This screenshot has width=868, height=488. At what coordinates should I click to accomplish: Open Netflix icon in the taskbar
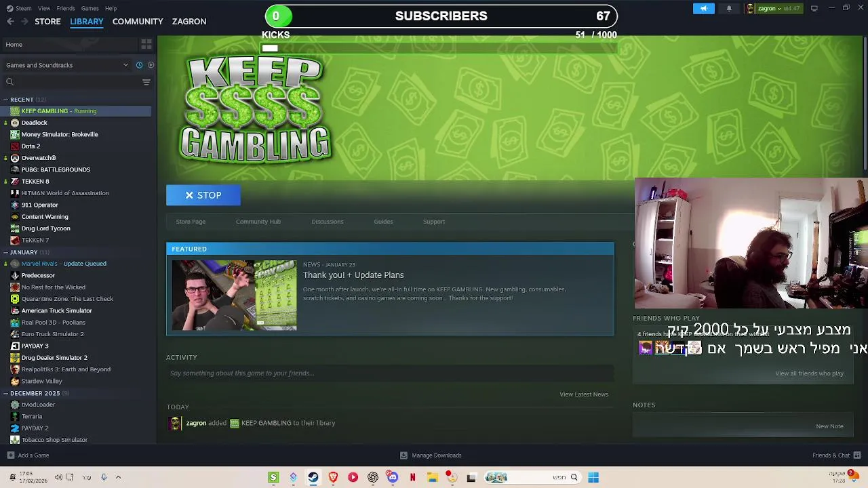click(412, 477)
